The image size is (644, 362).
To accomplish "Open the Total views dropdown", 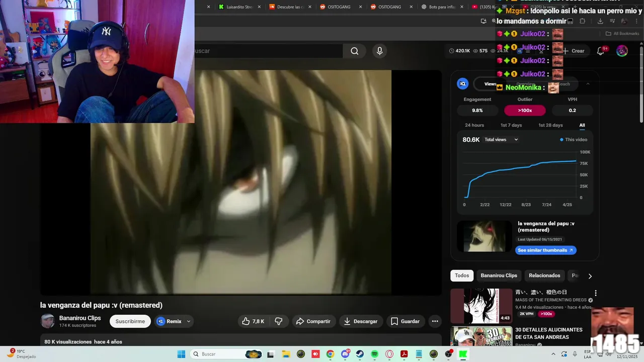I will click(501, 139).
